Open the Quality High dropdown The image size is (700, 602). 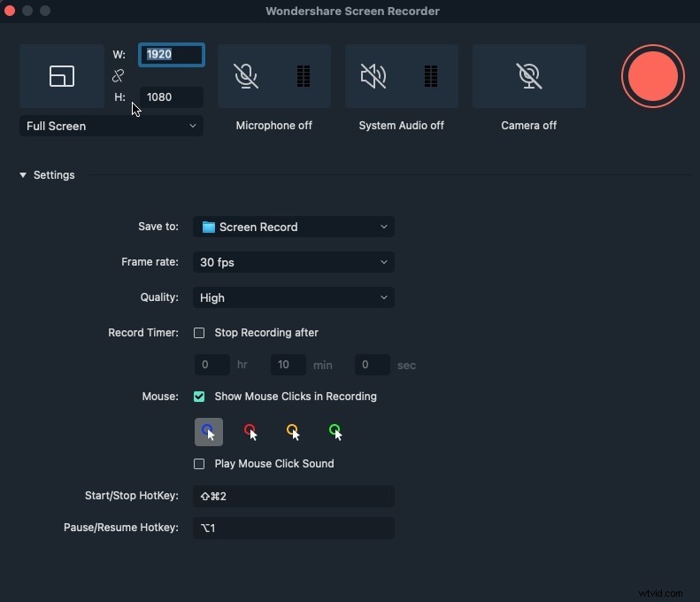point(294,297)
